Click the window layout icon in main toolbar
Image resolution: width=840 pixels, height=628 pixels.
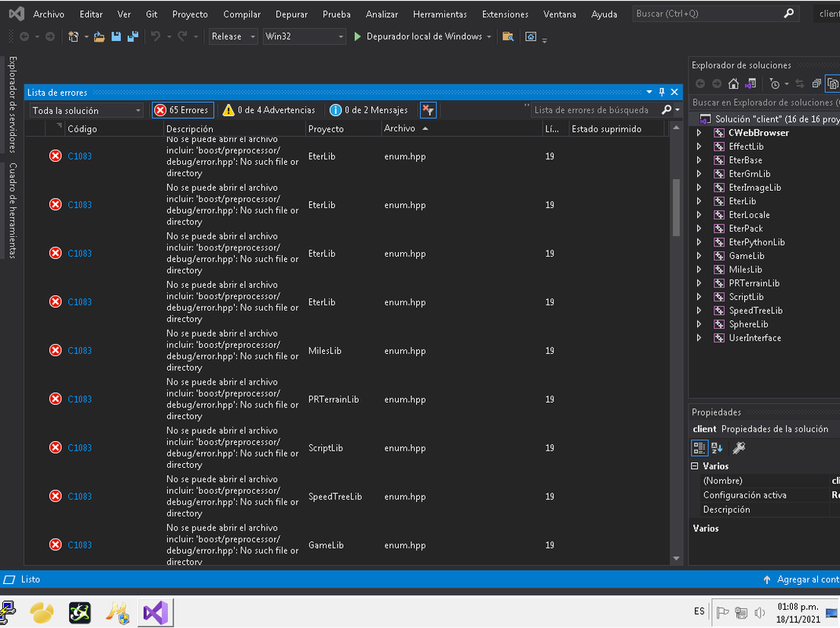pyautogui.click(x=531, y=36)
